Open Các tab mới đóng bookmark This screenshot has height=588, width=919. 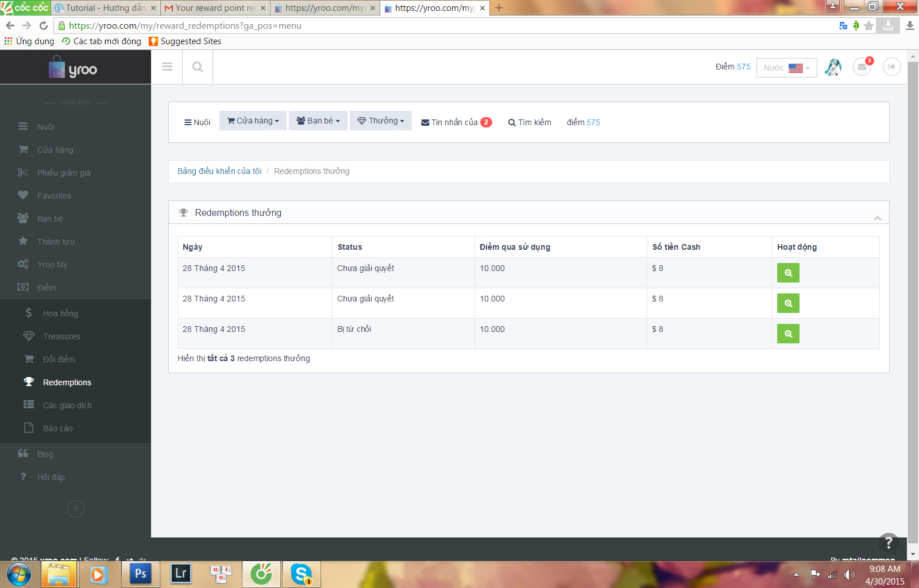tap(101, 41)
